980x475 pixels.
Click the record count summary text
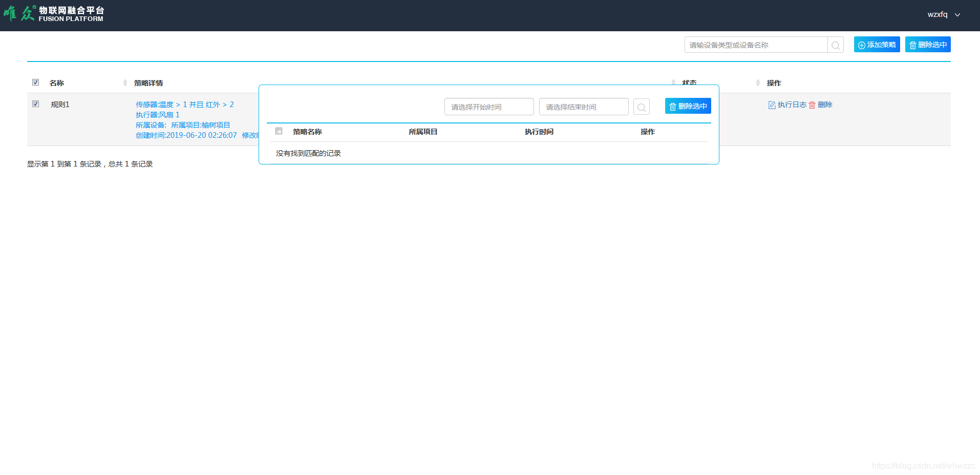pyautogui.click(x=90, y=164)
